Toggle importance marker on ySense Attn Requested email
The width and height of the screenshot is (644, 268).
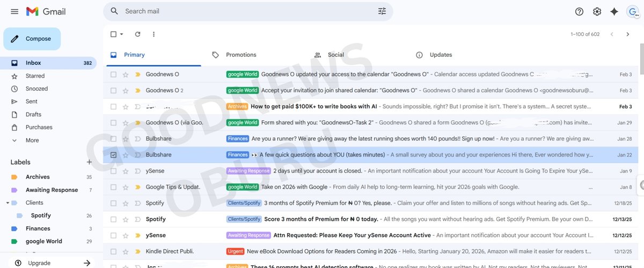point(137,235)
